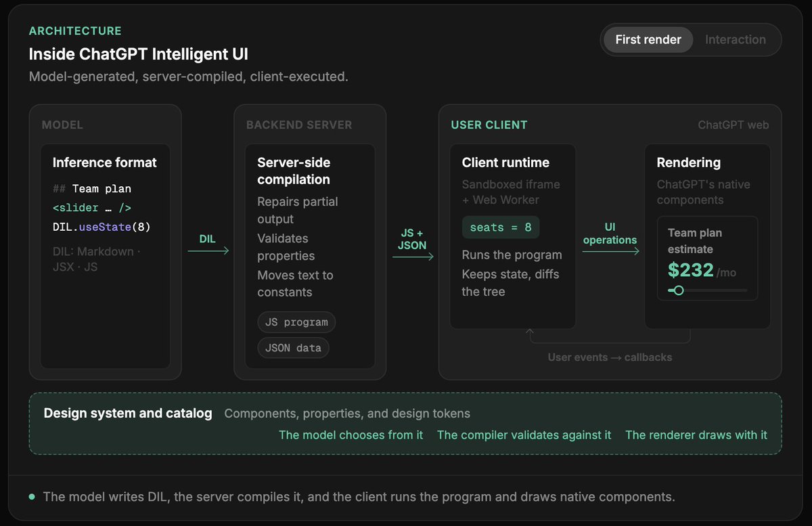Click the 'Moves text to constants' text
Screen dimensions: 812x526
[x=295, y=284]
